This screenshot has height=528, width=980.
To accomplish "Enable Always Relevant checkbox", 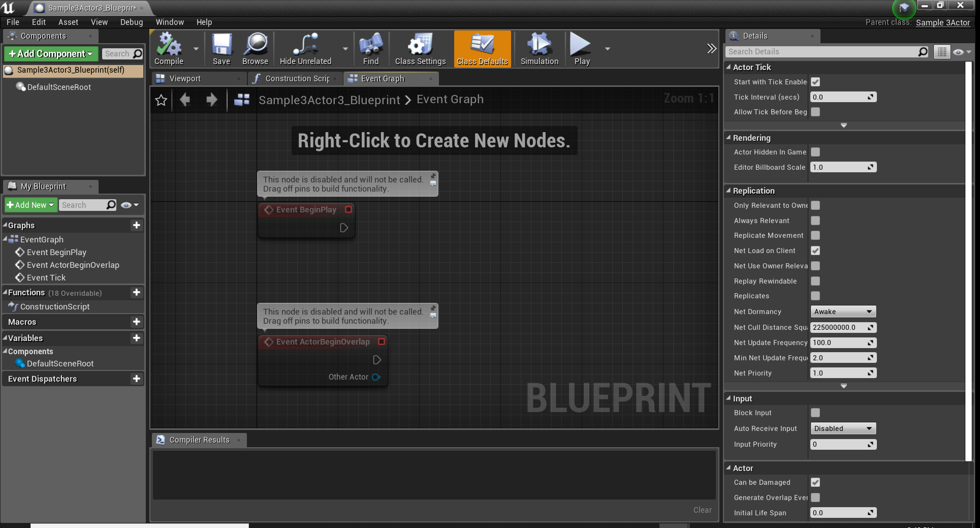I will pyautogui.click(x=815, y=221).
